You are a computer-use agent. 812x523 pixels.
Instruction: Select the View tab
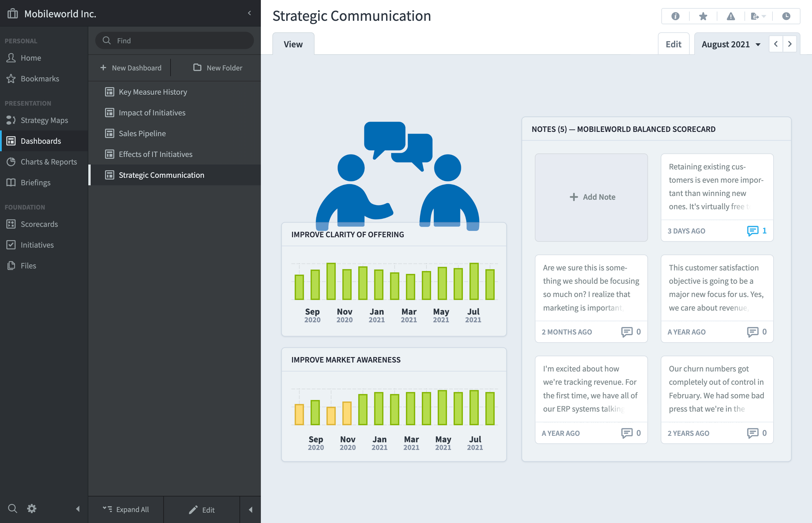coord(293,44)
